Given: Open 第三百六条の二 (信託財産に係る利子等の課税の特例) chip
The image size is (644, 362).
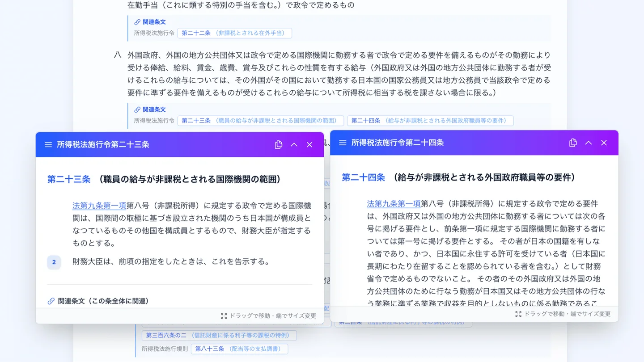Looking at the screenshot, I should click(219, 335).
